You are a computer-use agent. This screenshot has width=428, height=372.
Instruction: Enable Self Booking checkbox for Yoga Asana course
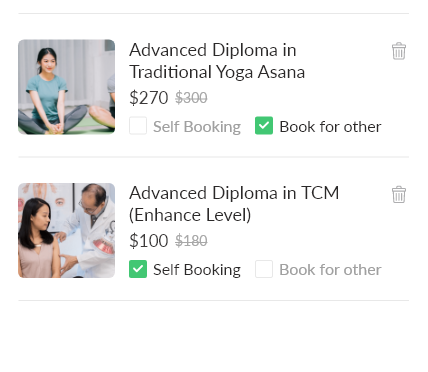[x=138, y=126]
